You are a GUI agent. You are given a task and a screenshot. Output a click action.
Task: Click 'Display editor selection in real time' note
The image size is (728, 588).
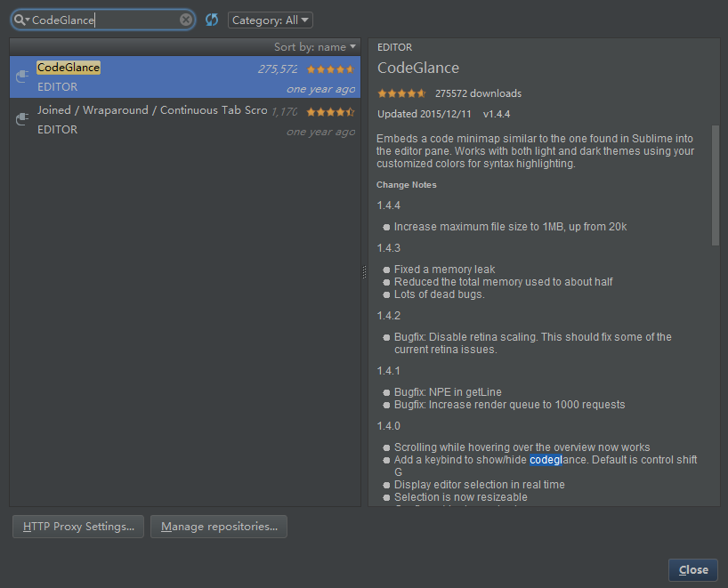click(x=479, y=485)
